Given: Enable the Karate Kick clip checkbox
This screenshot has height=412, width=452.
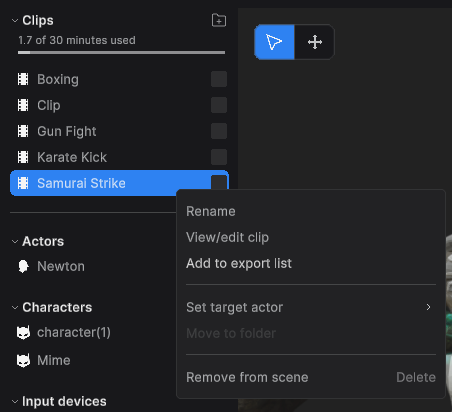Looking at the screenshot, I should (x=219, y=157).
